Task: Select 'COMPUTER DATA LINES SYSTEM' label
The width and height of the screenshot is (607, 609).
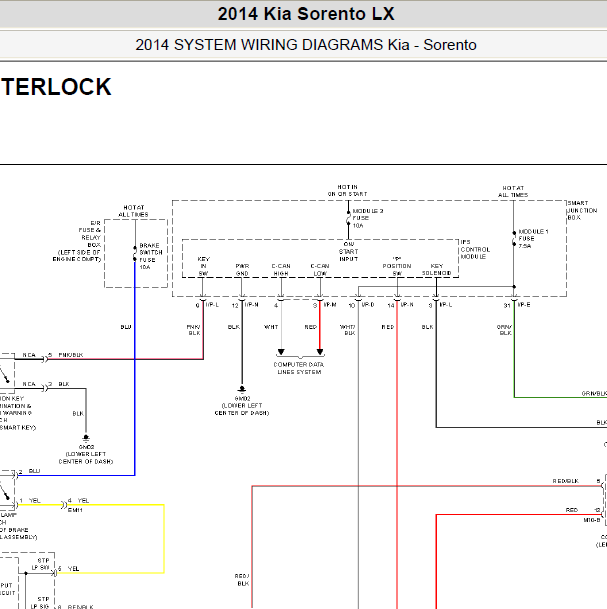Action: click(x=299, y=368)
